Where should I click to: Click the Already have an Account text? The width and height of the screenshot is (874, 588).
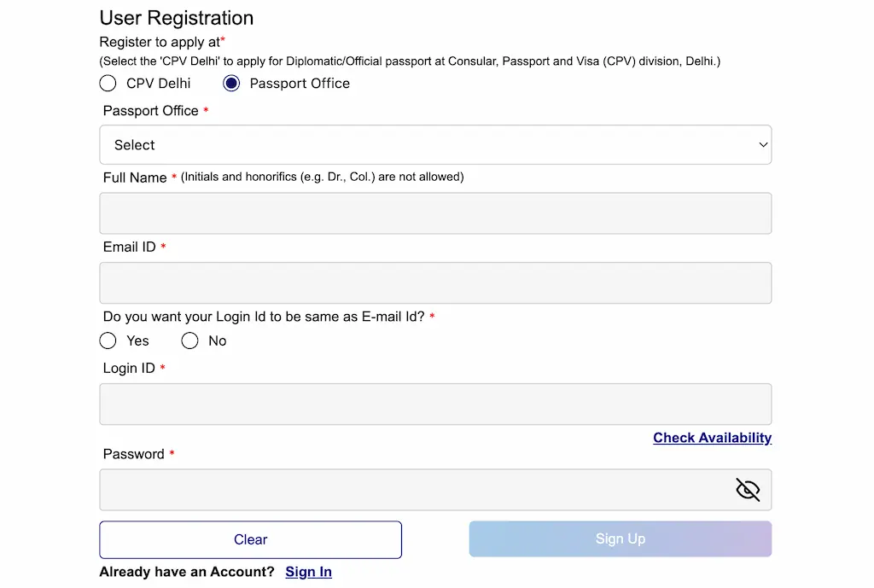pyautogui.click(x=186, y=572)
